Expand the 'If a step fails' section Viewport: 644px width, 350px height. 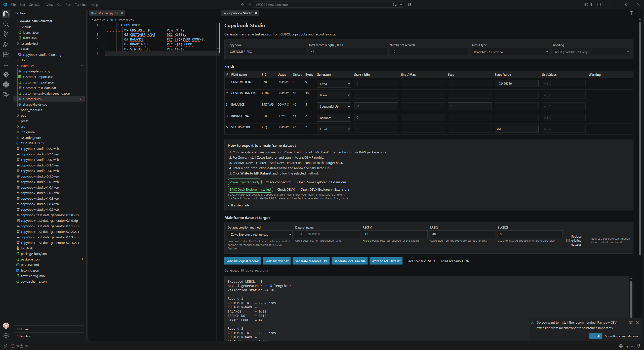pyautogui.click(x=238, y=205)
